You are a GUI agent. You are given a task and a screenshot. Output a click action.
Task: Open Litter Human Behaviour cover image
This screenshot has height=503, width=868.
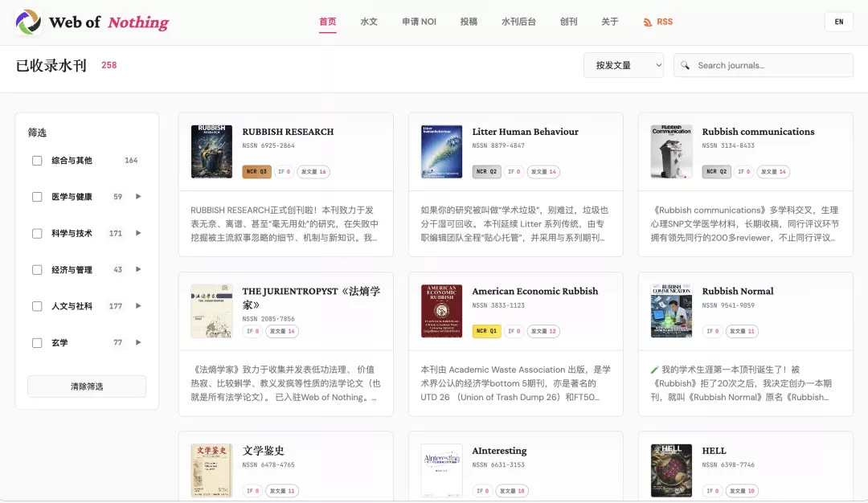point(441,151)
